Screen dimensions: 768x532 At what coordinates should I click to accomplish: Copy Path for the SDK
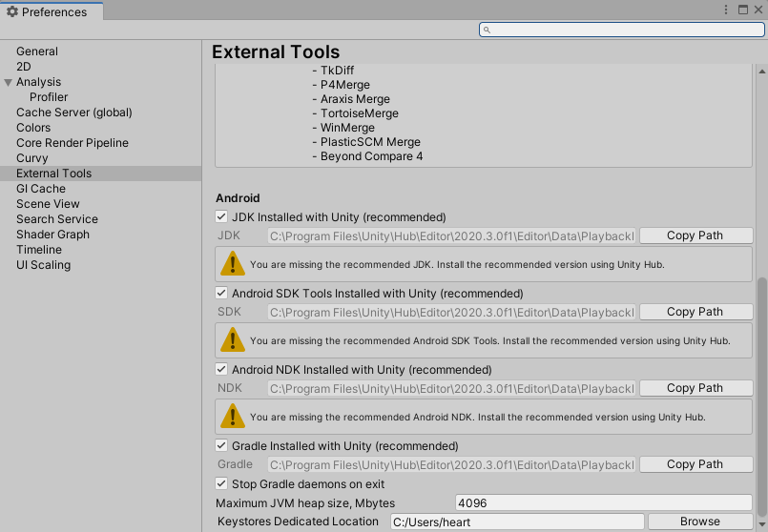(x=696, y=312)
